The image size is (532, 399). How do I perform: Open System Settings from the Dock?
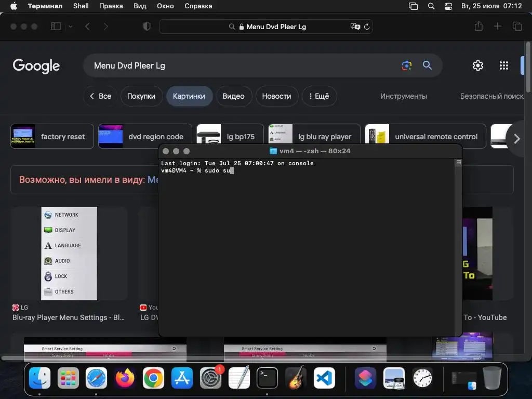click(x=210, y=378)
